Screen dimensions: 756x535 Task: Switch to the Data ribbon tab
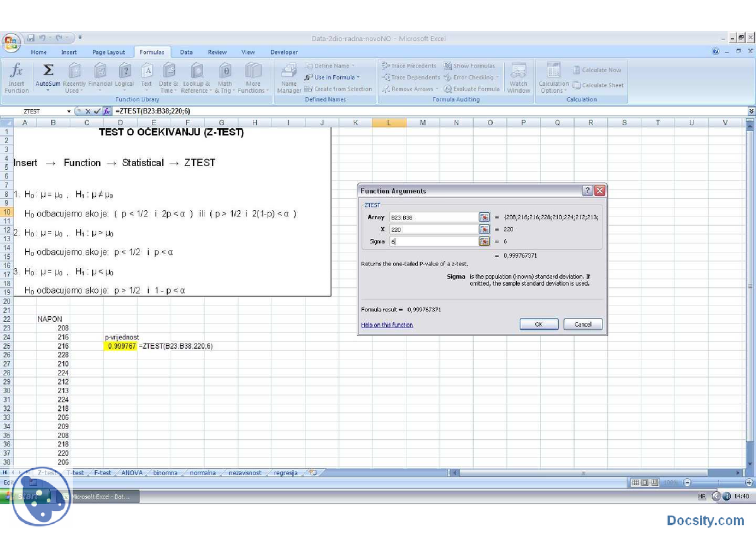click(186, 52)
